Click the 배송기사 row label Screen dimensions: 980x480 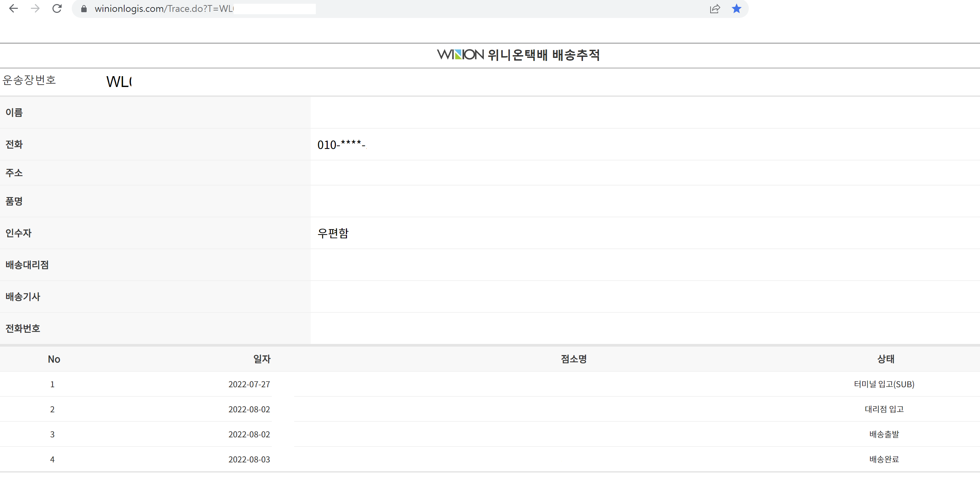23,297
